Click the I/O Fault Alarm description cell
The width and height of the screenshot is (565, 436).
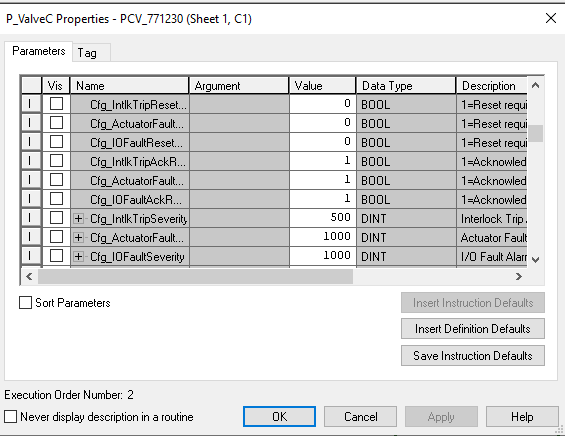[x=491, y=257]
